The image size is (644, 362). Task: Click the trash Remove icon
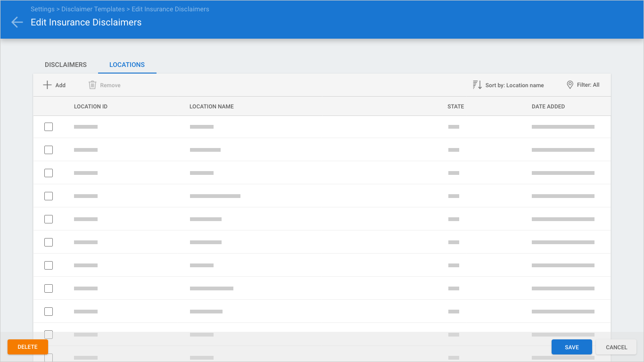click(x=92, y=85)
